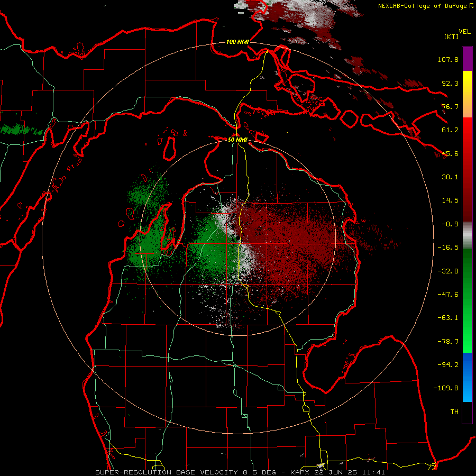This screenshot has height=476, width=476.
Task: Click the 61.2 legend value
Action: point(450,130)
